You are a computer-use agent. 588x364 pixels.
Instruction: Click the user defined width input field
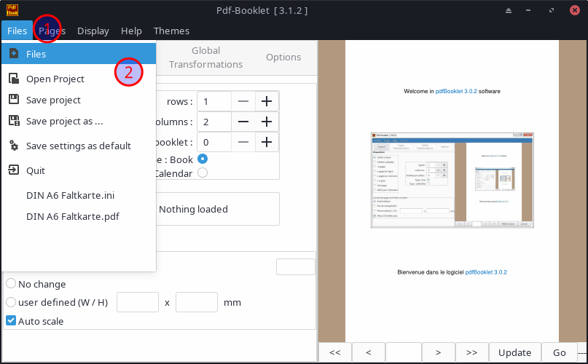tap(138, 302)
